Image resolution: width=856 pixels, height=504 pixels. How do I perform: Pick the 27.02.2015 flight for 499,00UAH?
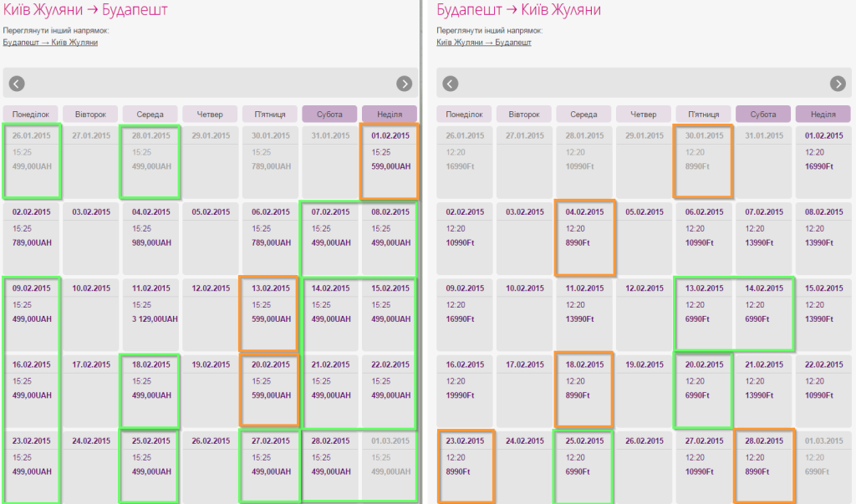270,467
